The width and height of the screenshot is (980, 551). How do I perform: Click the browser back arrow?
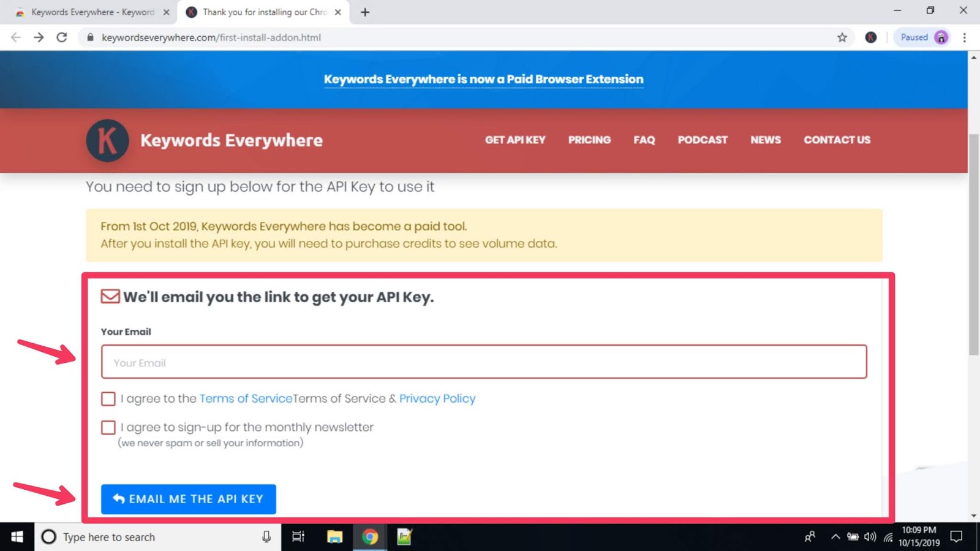(16, 37)
